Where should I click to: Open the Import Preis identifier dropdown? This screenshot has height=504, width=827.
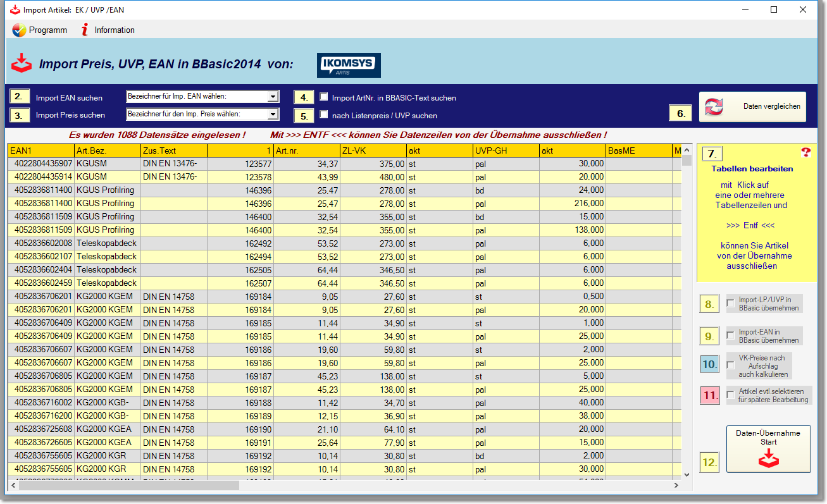click(272, 114)
